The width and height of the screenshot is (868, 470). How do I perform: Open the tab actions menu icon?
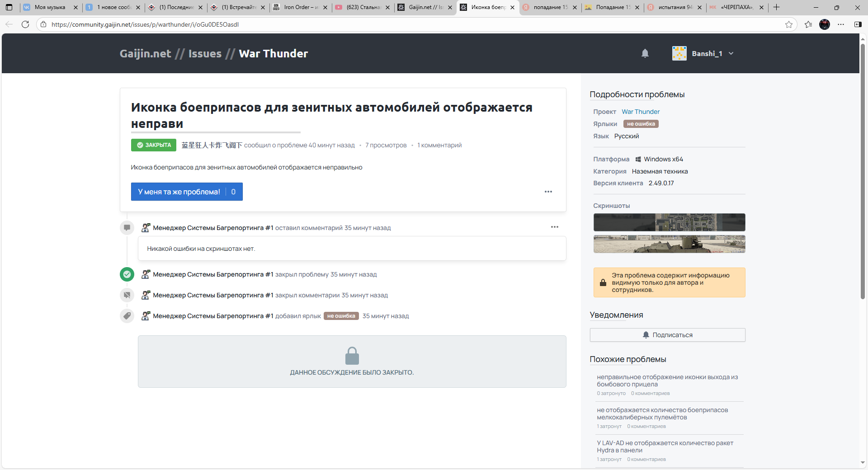click(9, 7)
